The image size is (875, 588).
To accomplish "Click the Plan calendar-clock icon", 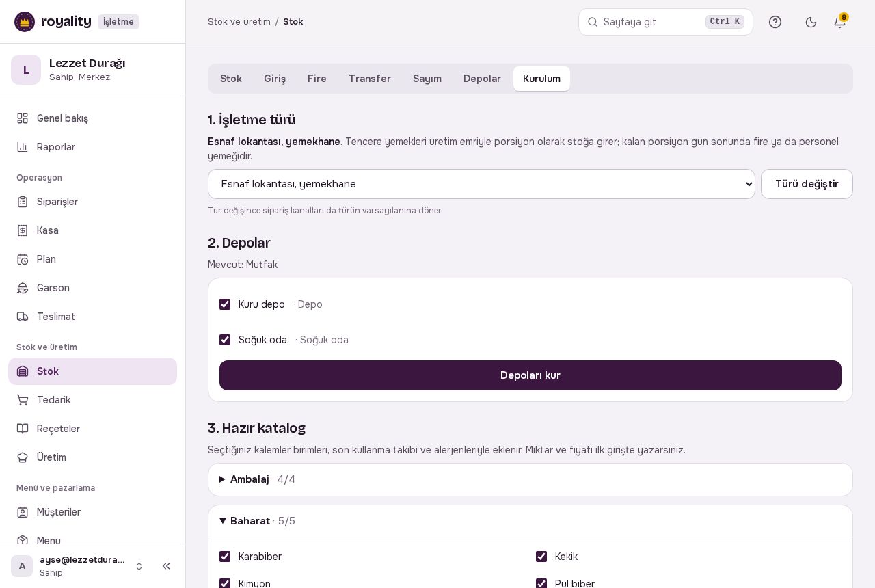I will click(23, 259).
